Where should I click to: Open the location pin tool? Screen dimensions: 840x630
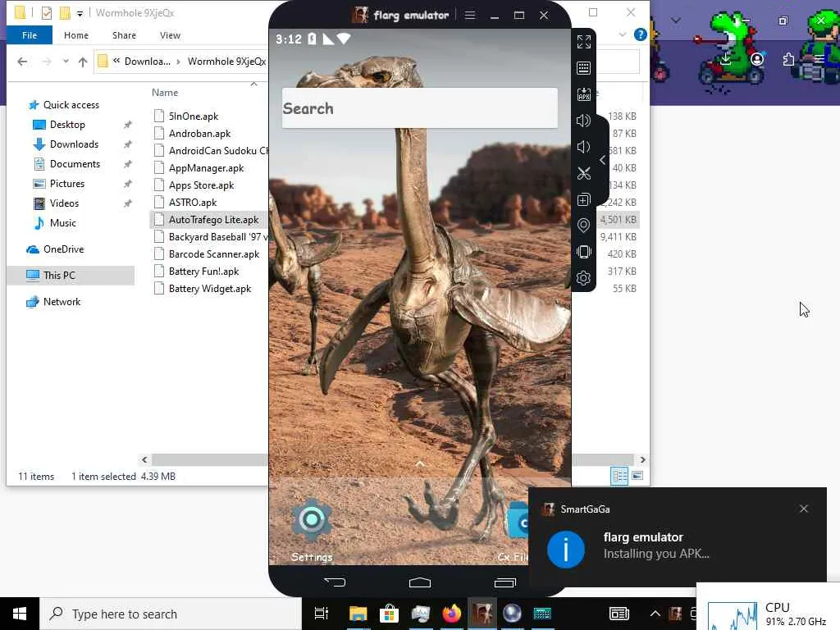point(583,226)
